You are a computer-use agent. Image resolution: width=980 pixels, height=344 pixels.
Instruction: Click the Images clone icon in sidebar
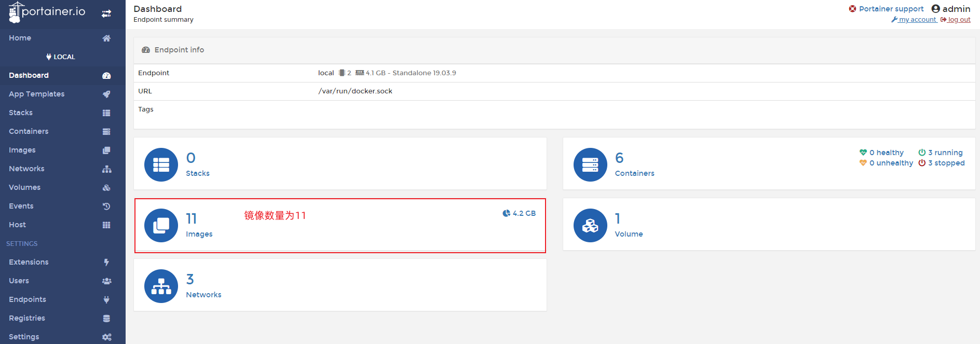[x=106, y=150]
